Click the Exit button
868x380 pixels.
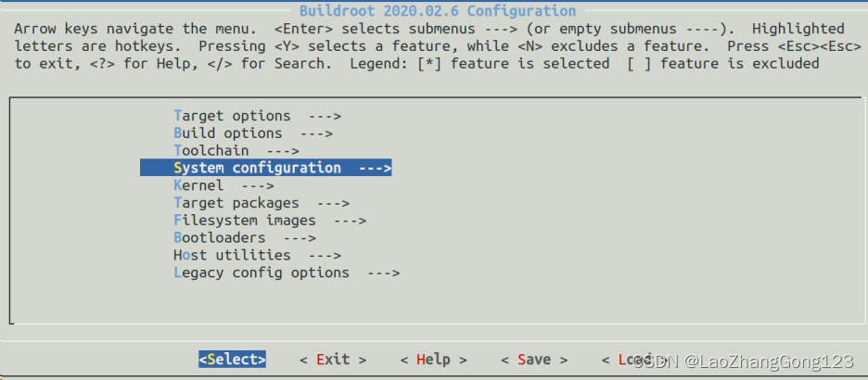click(x=333, y=360)
